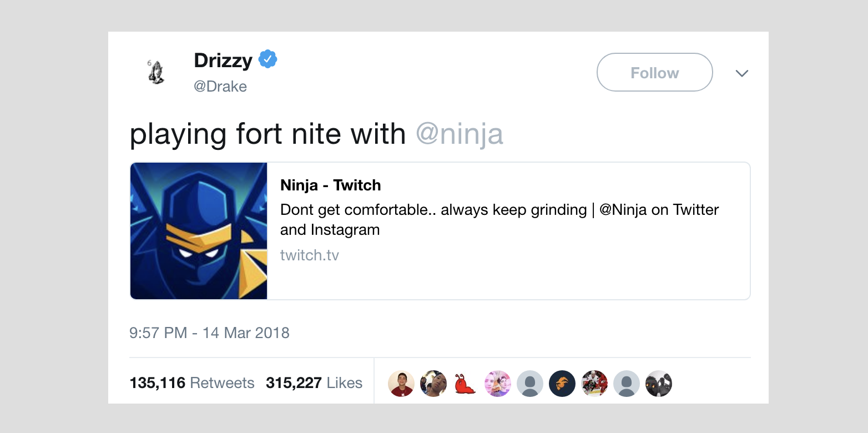Screen dimensions: 868x433
Task: Open the black-and-white avatar with flame eyes
Action: point(658,383)
